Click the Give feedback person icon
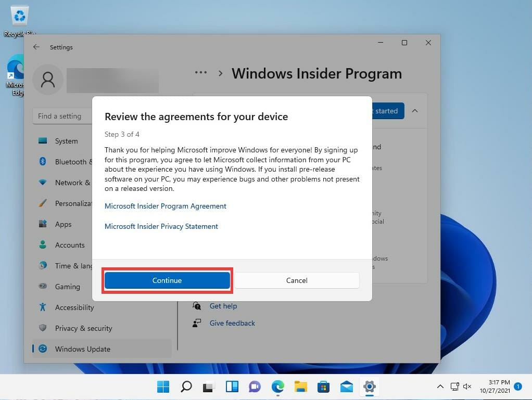The height and width of the screenshot is (400, 532). click(x=197, y=323)
